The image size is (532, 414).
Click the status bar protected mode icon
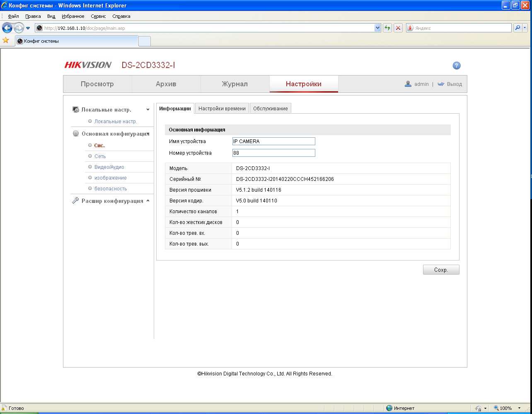[x=478, y=408]
